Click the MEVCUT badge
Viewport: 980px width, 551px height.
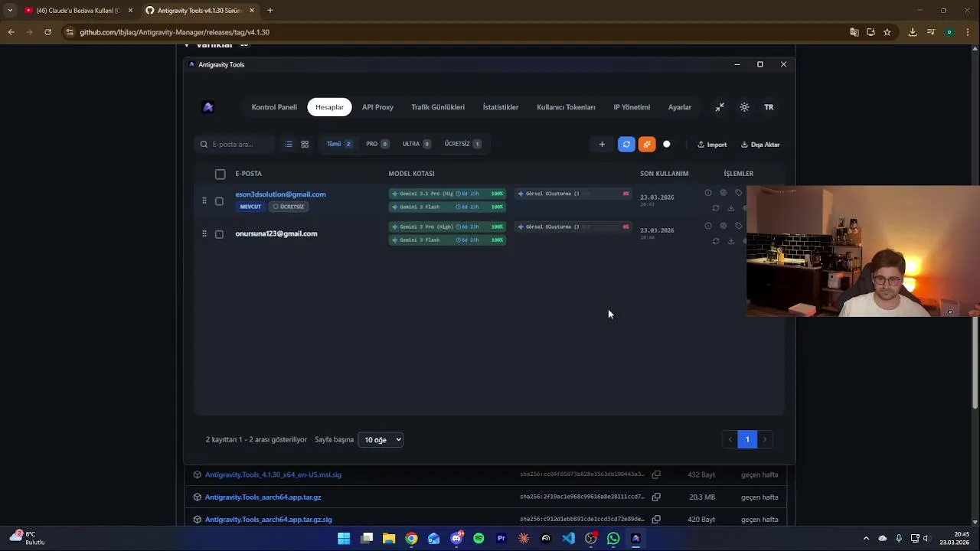pyautogui.click(x=250, y=207)
